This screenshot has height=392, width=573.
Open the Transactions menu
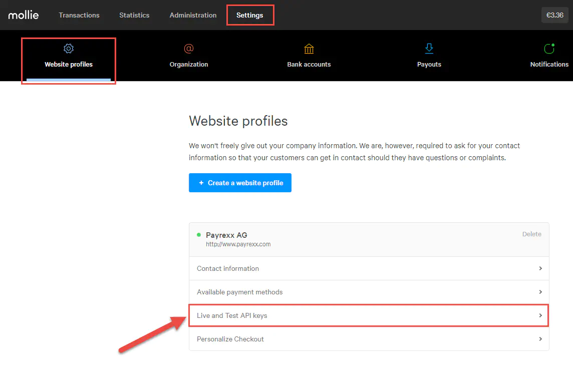coord(79,15)
